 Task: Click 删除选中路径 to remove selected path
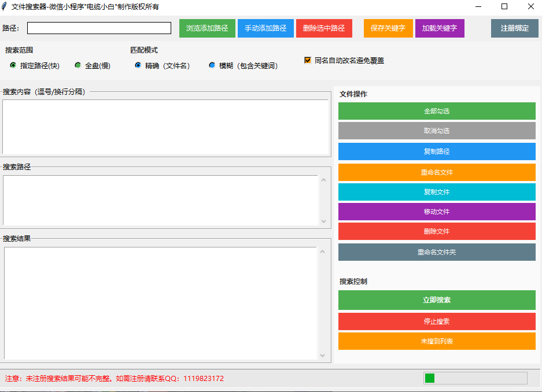[324, 28]
